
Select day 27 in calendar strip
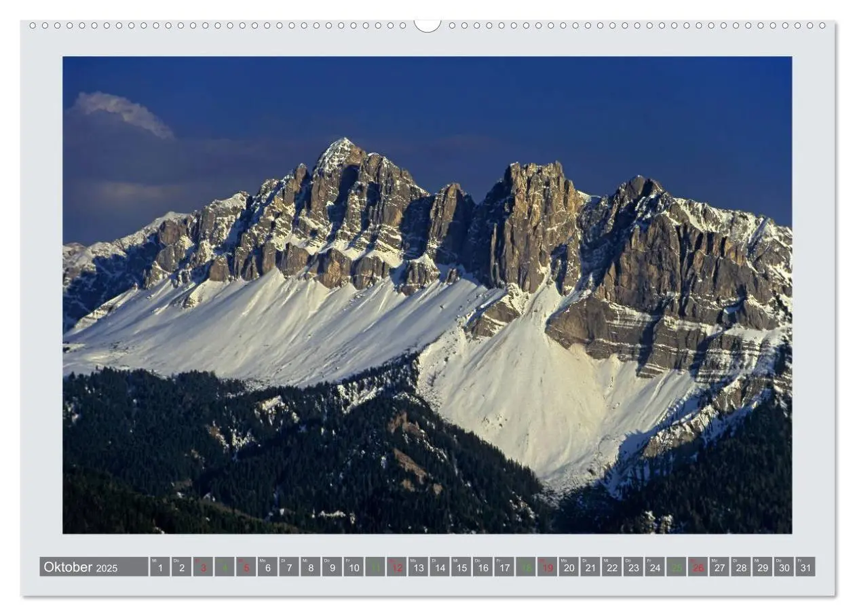coord(719,566)
